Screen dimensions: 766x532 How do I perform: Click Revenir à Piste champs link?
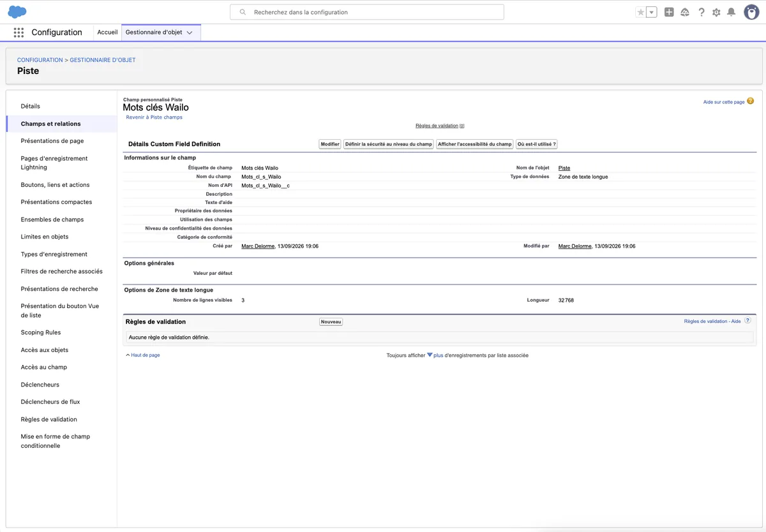[x=154, y=117]
